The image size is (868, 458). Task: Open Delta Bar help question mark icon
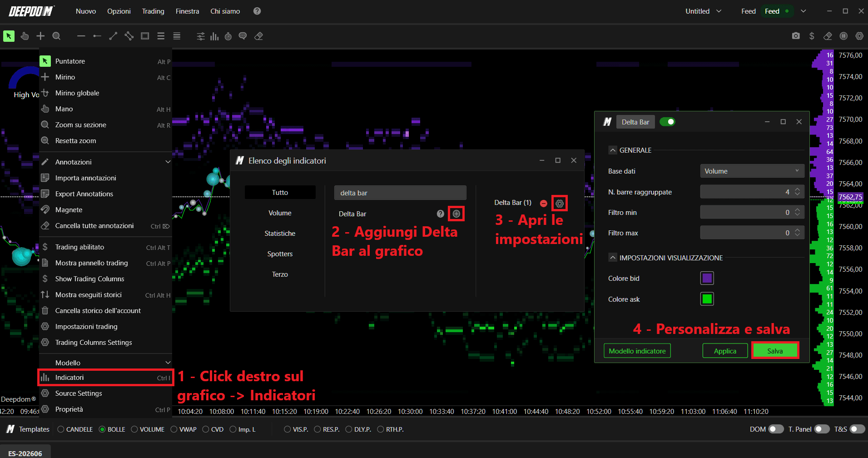pos(440,214)
